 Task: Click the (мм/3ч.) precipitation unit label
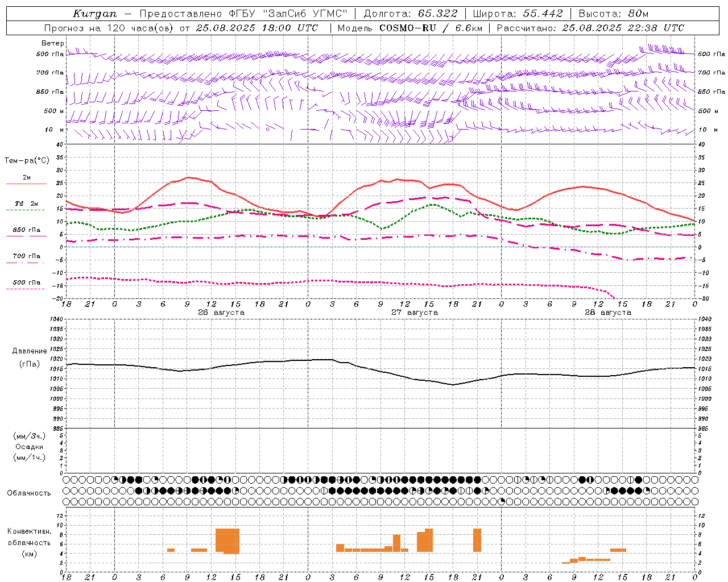tap(30, 436)
